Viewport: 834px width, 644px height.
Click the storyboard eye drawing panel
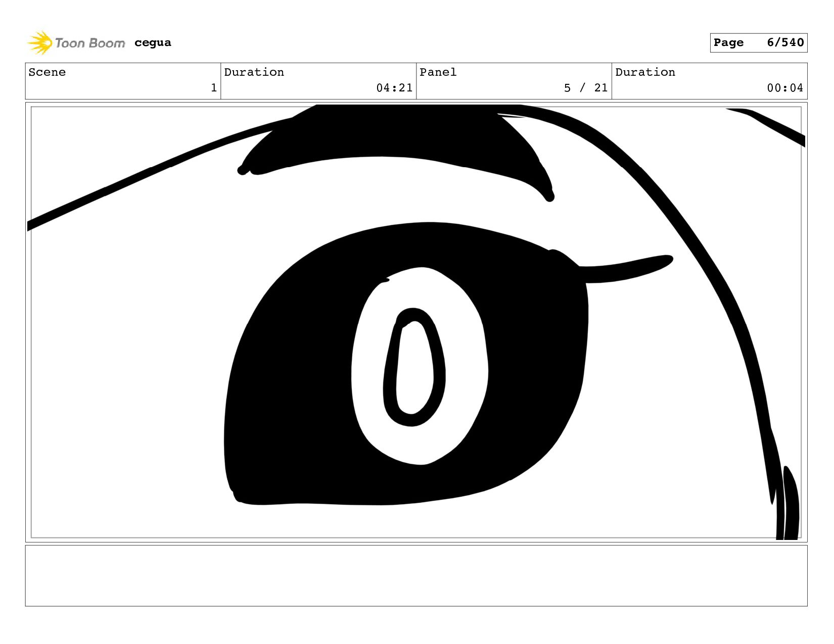pos(416,322)
